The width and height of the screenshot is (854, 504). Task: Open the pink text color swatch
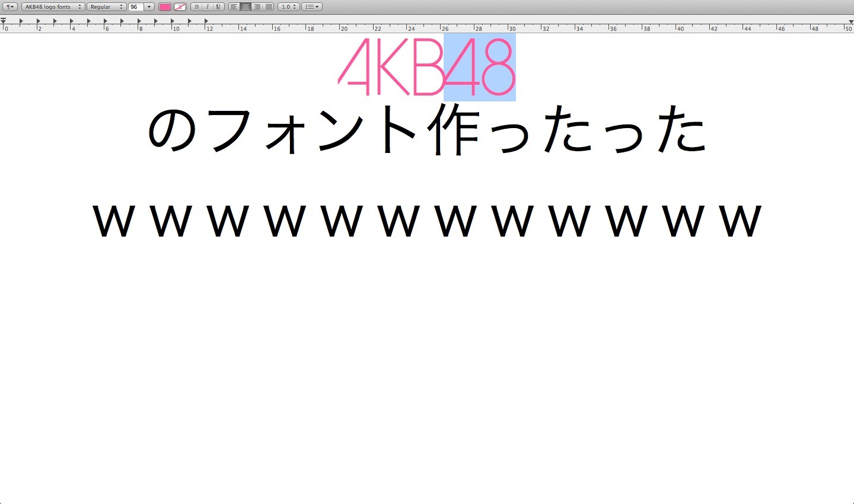click(165, 7)
